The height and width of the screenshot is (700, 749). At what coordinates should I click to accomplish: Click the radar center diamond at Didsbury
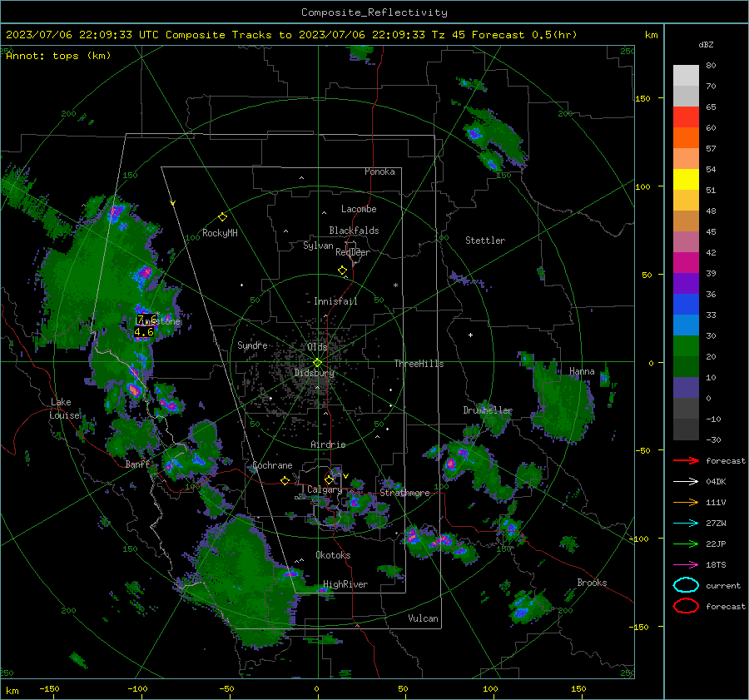pos(317,362)
